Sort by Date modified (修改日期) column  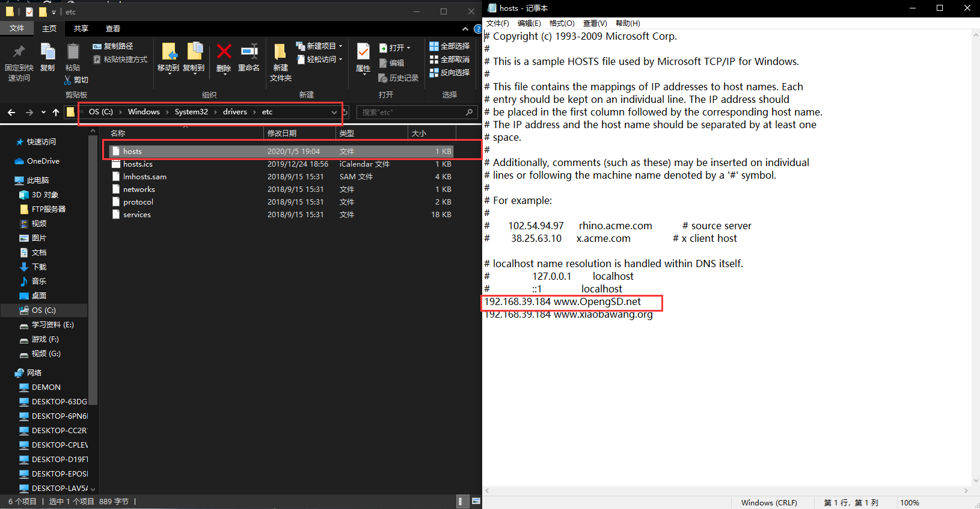[x=299, y=133]
